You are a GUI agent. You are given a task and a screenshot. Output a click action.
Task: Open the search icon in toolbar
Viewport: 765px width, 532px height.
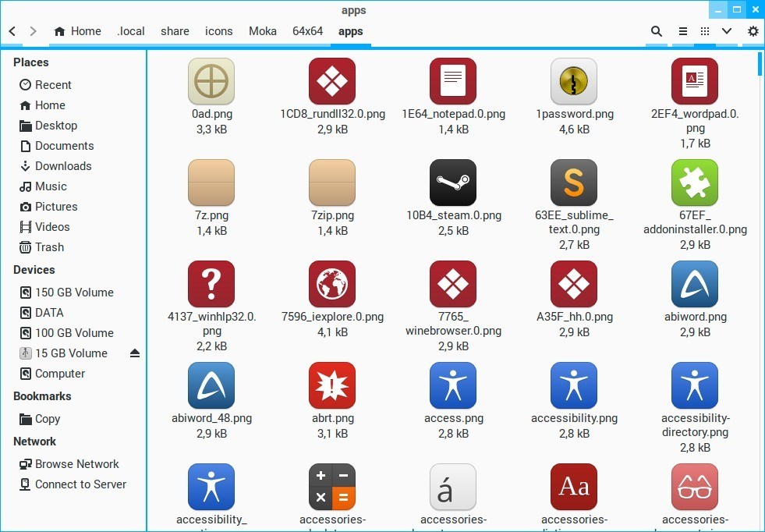656,31
